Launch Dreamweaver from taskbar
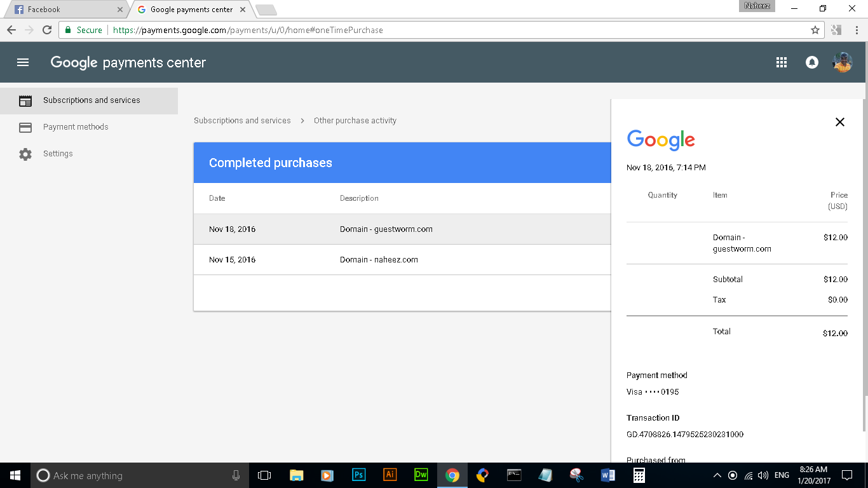The width and height of the screenshot is (868, 488). [421, 475]
